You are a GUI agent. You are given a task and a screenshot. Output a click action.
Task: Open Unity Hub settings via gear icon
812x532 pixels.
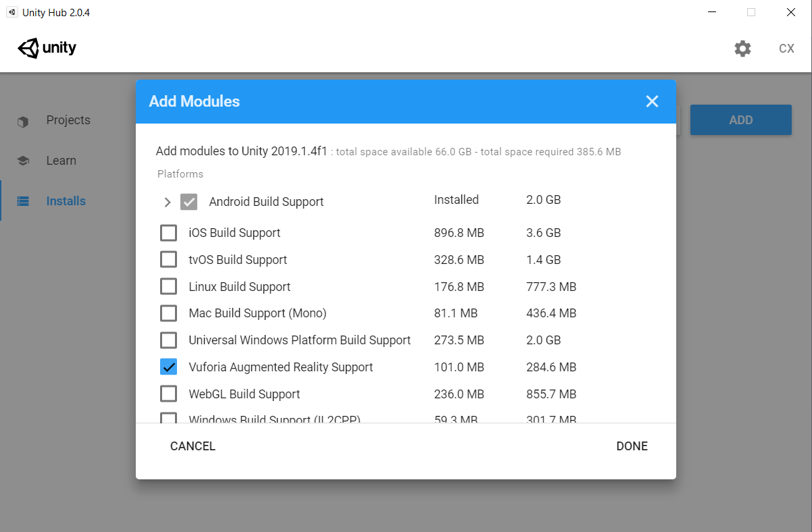point(742,48)
